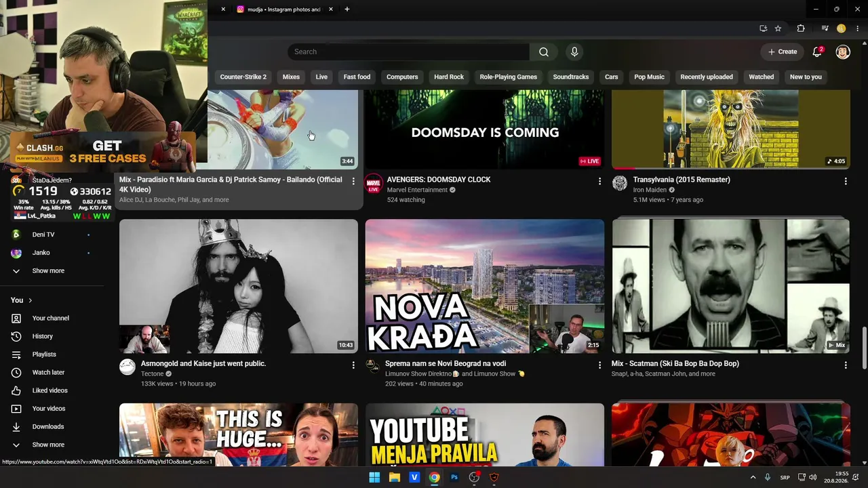Open Transylvania (2015 Remaster) title link
Image resolution: width=868 pixels, height=488 pixels.
[x=682, y=180]
